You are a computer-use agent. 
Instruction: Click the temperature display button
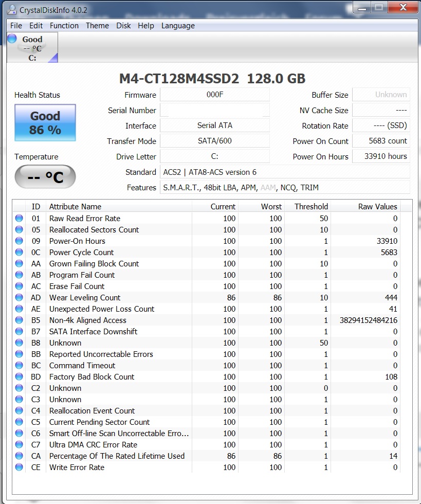pyautogui.click(x=45, y=176)
